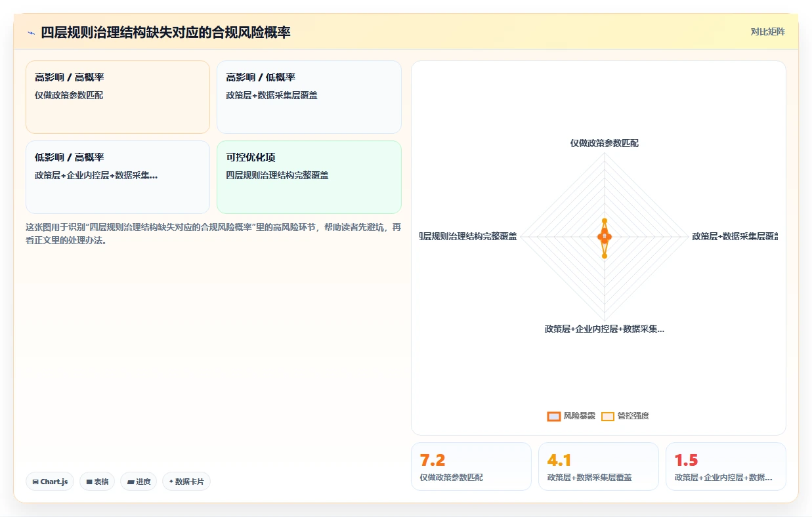Screen dimensions: 812x517
Task: Open the 可控优化项 green card
Action: coord(309,177)
